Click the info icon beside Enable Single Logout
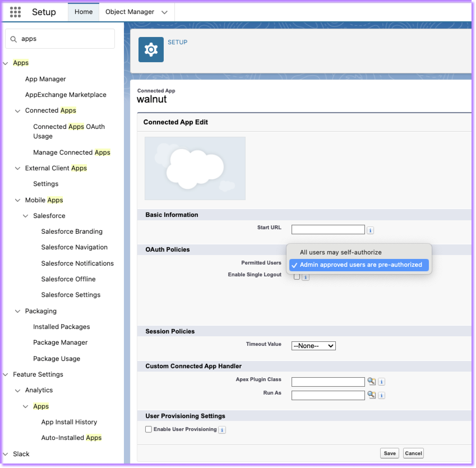 306,277
